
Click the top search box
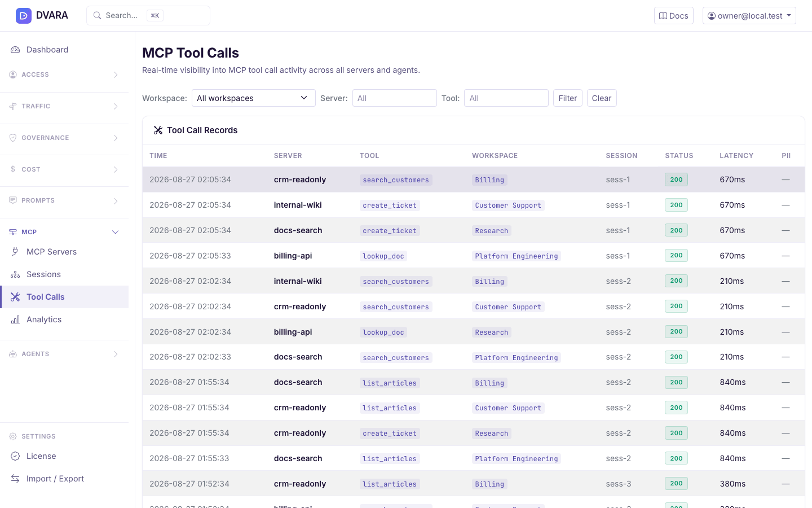(148, 16)
